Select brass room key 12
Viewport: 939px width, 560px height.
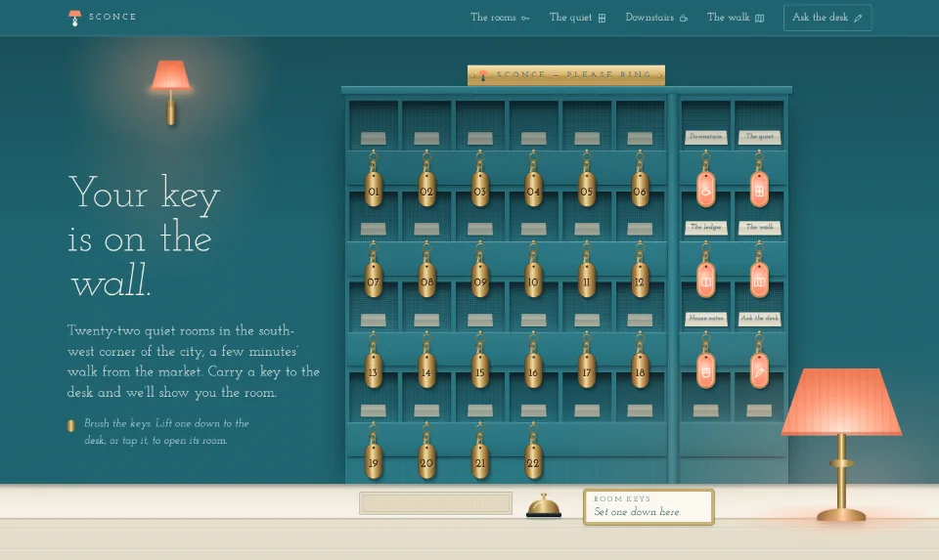640,280
